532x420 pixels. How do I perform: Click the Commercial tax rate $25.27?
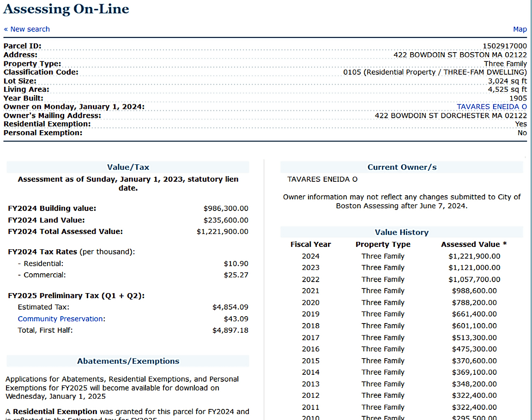236,275
